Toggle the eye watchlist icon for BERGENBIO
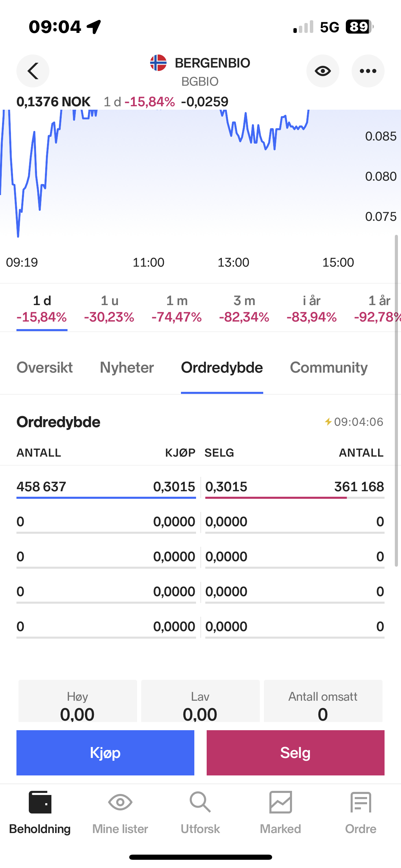This screenshot has height=868, width=401. pyautogui.click(x=323, y=71)
